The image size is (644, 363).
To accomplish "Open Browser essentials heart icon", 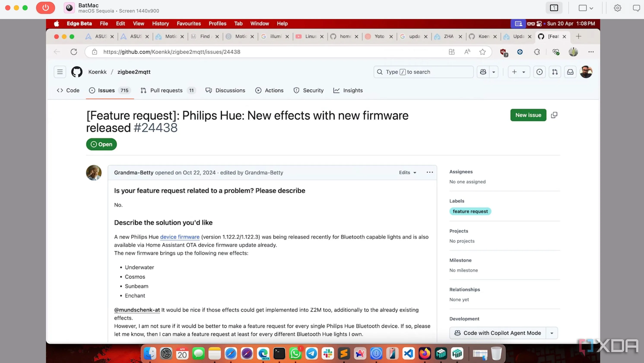I will (556, 52).
